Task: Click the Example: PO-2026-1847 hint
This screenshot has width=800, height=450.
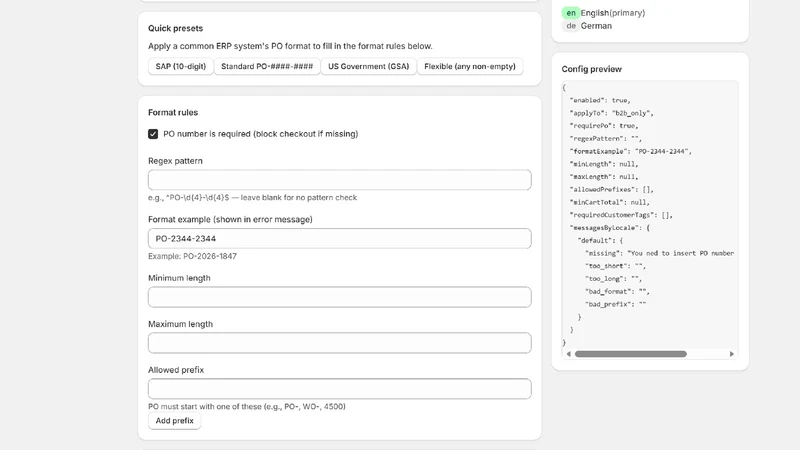Action: 192,256
